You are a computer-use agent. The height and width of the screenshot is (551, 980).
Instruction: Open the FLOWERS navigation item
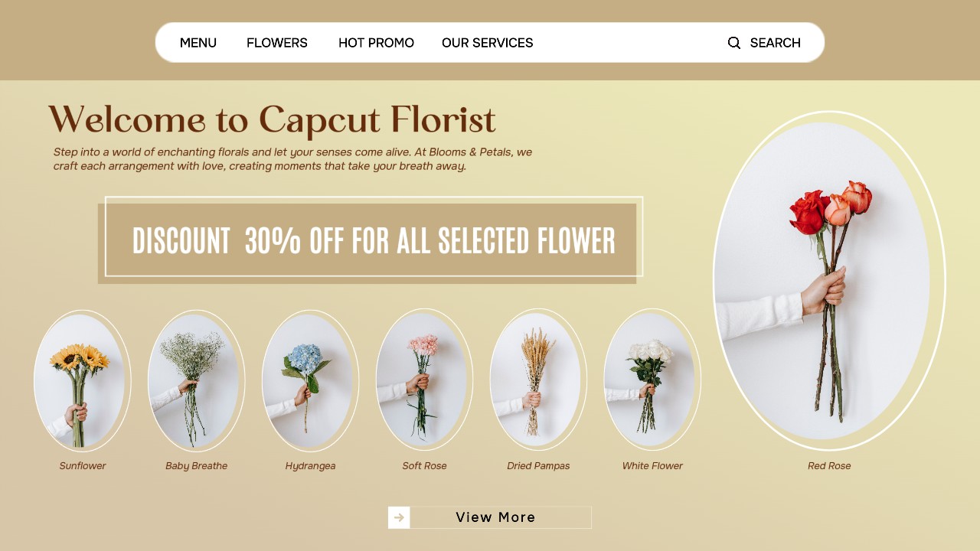(277, 43)
